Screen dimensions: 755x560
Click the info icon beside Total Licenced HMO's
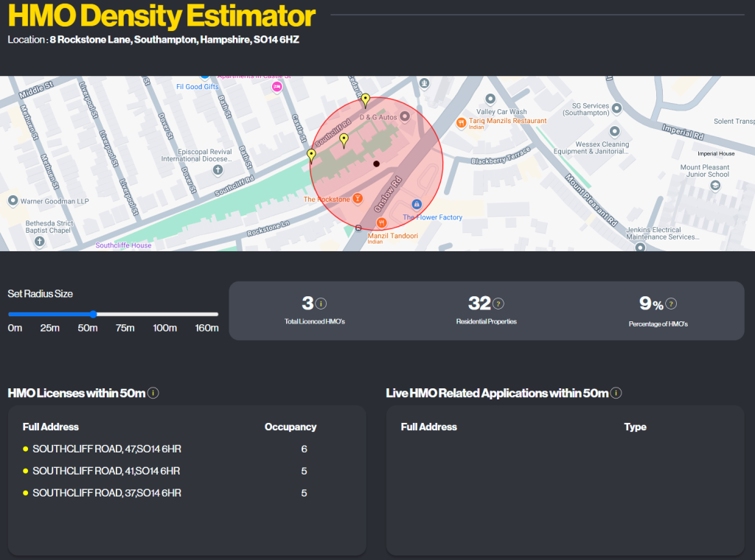(321, 304)
